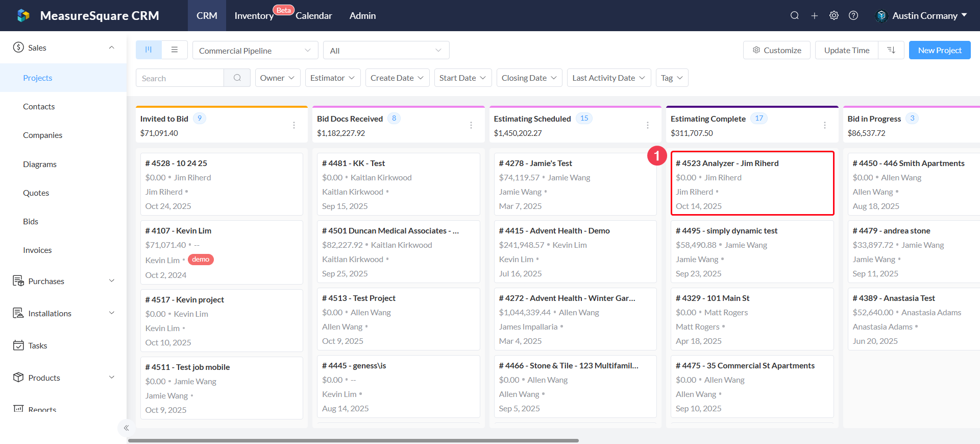Go to Diagrams in the sidebar
Viewport: 980px width, 444px height.
click(63, 164)
